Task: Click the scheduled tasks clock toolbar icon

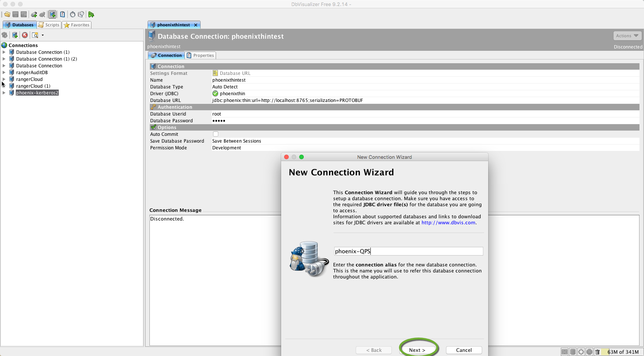Action: click(81, 14)
